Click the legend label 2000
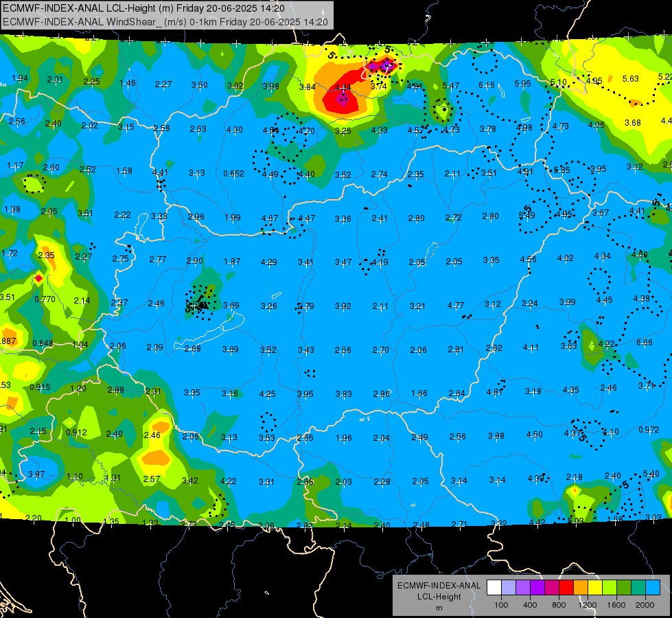The width and height of the screenshot is (672, 618). pyautogui.click(x=645, y=605)
